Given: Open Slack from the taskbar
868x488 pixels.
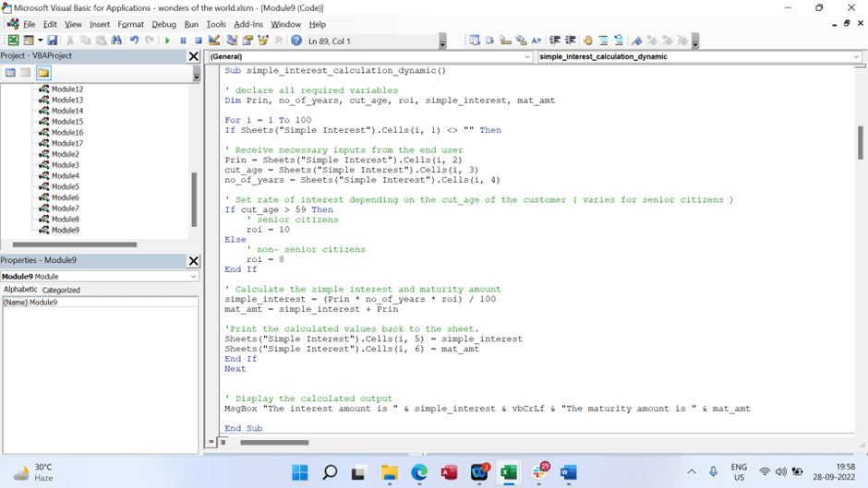Looking at the screenshot, I should tap(538, 472).
